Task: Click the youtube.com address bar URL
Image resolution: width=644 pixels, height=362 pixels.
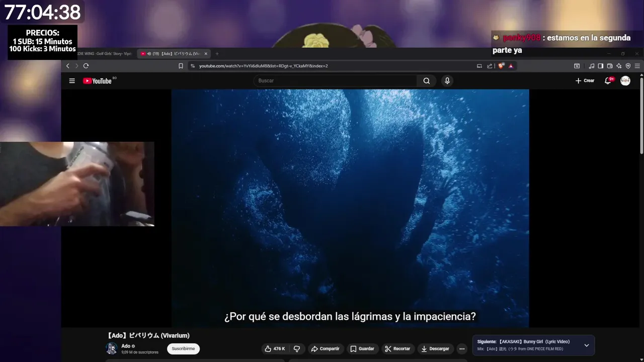Action: [263, 66]
